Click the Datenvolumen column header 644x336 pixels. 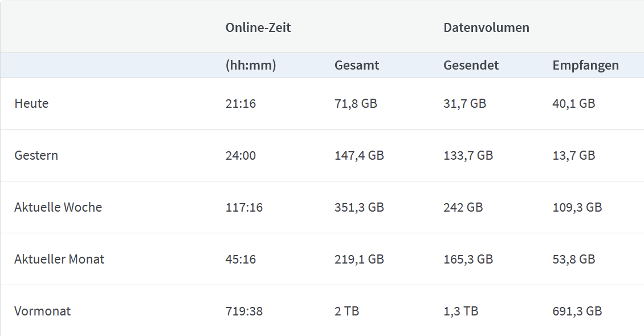point(486,27)
